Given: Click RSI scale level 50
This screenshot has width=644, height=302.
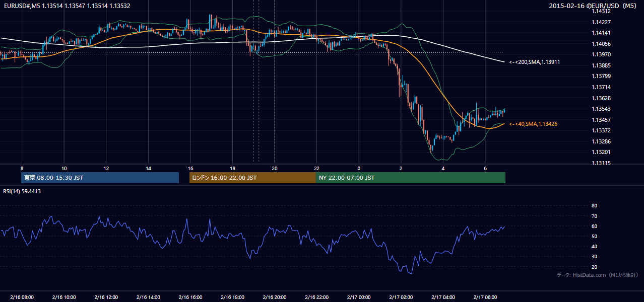Looking at the screenshot, I should (594, 236).
